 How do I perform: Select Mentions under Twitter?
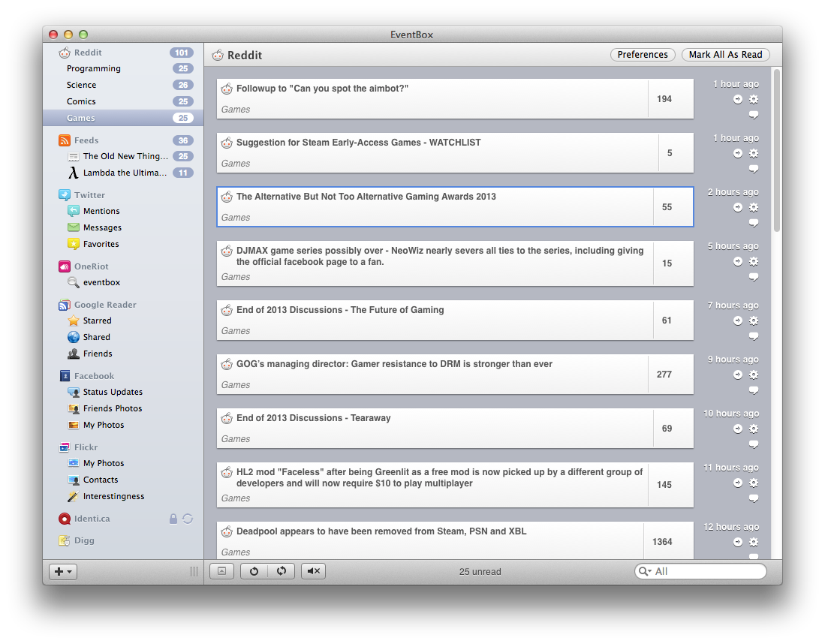101,211
